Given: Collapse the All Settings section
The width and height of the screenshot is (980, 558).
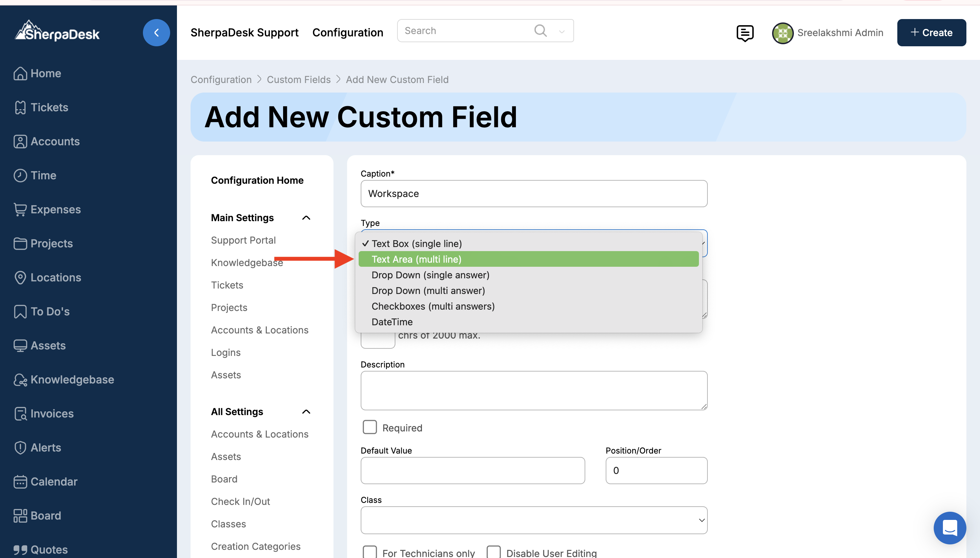Looking at the screenshot, I should point(306,412).
